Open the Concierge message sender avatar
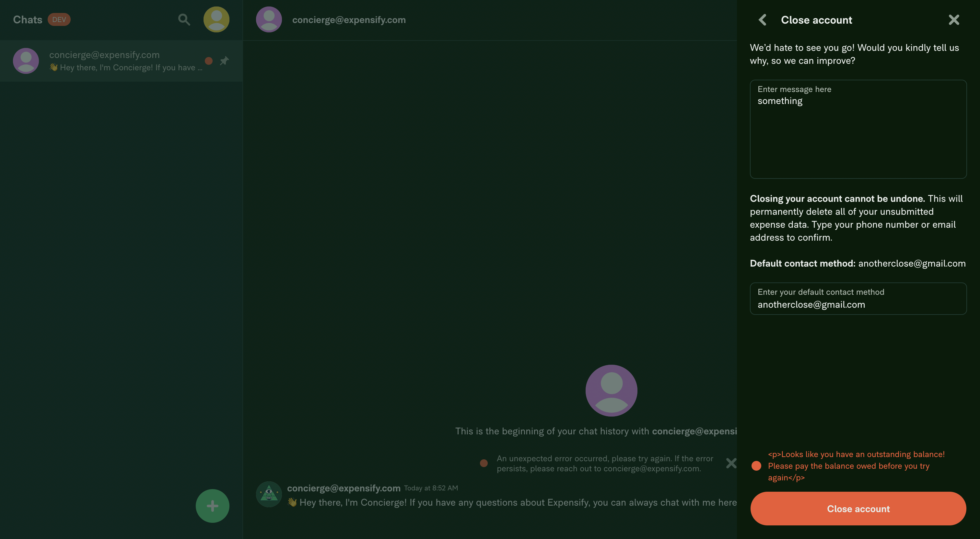 click(269, 494)
